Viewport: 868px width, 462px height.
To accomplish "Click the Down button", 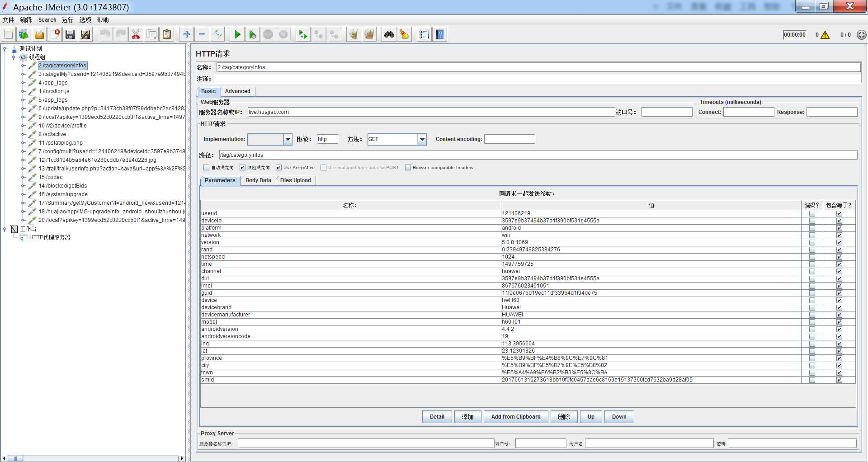I will click(619, 417).
